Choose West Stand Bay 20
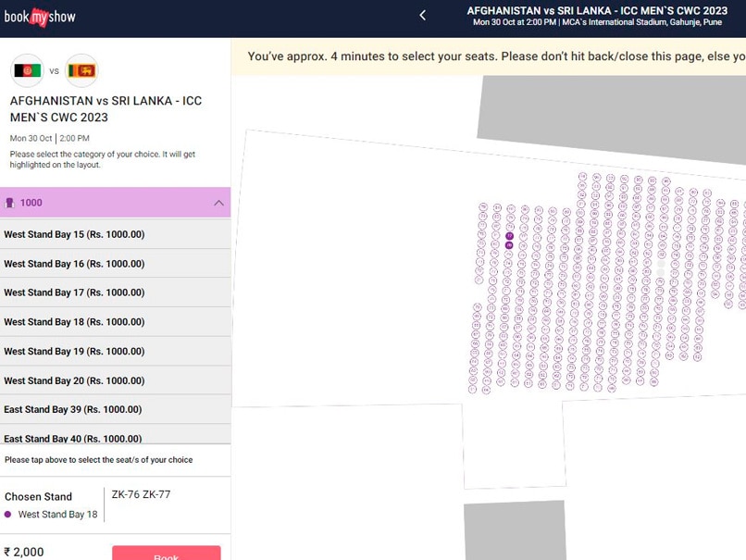 click(x=115, y=380)
